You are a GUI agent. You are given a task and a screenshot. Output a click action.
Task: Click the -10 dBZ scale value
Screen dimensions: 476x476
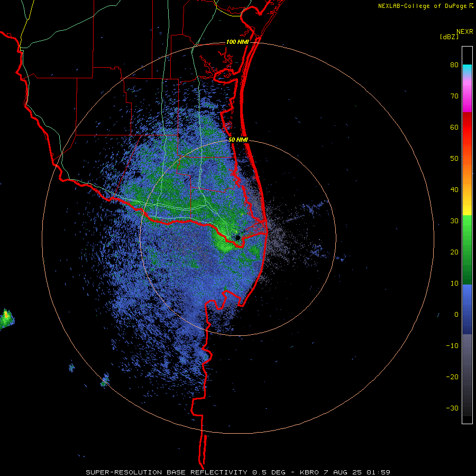(452, 345)
